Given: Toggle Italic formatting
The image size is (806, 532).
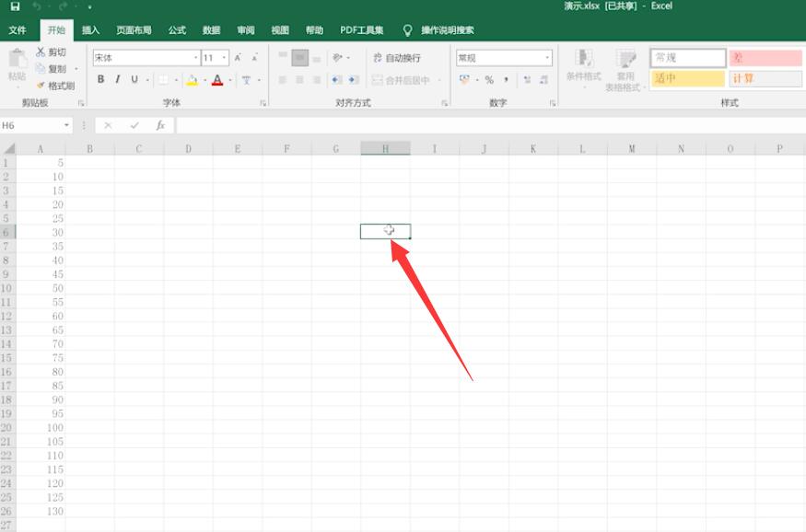Looking at the screenshot, I should pyautogui.click(x=118, y=79).
